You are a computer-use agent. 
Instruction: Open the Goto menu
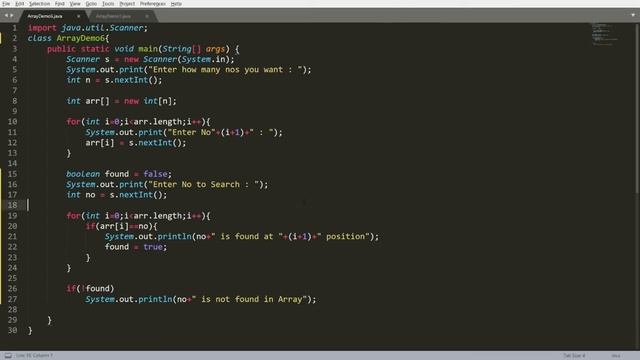pos(91,4)
